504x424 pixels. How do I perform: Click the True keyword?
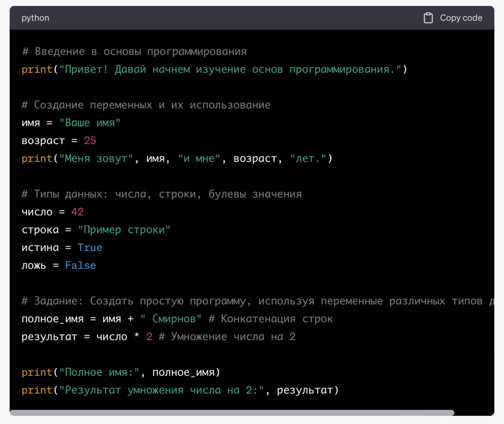(89, 247)
